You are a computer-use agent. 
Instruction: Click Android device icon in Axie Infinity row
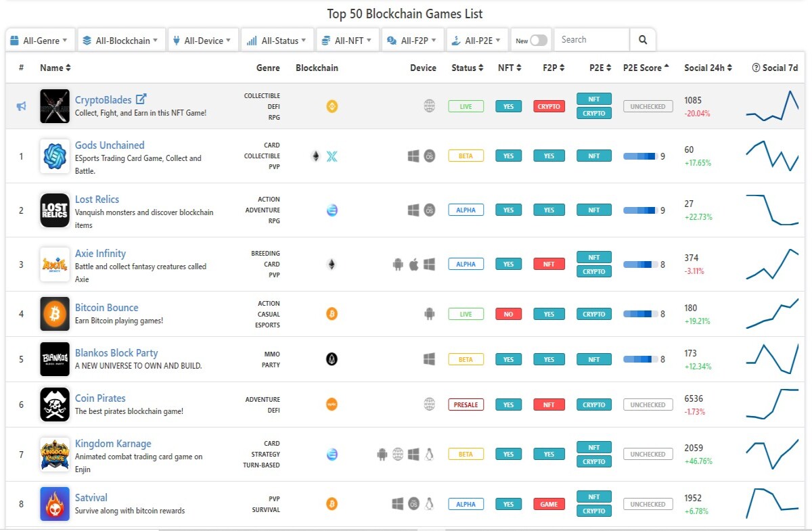[x=398, y=264]
